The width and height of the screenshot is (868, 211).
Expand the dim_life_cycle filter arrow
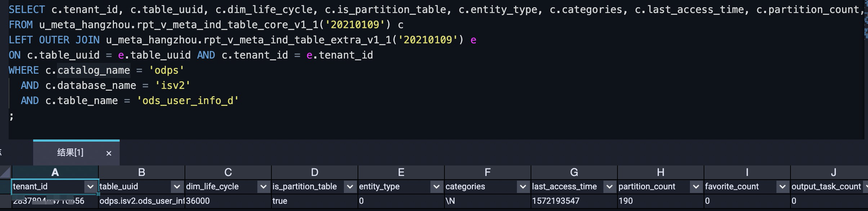(x=263, y=186)
